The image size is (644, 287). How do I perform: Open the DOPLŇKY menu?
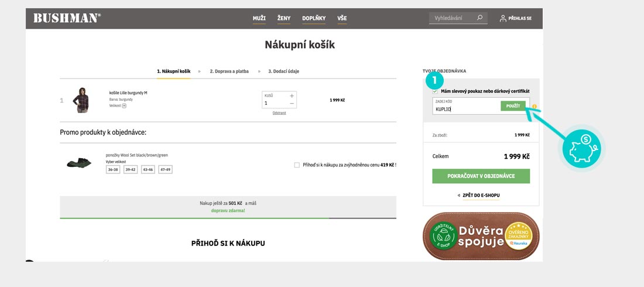(314, 19)
